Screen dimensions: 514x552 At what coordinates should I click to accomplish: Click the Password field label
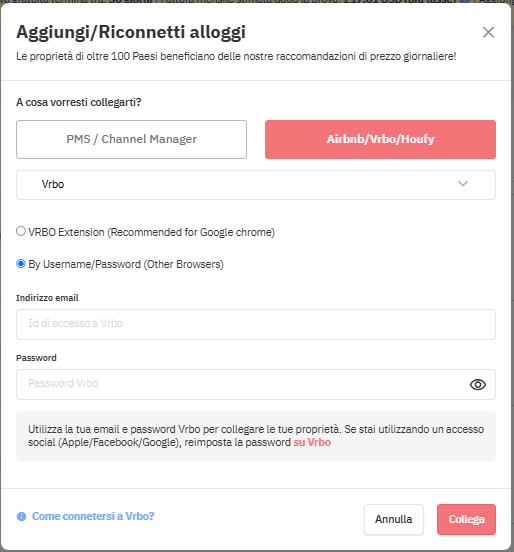click(x=36, y=358)
